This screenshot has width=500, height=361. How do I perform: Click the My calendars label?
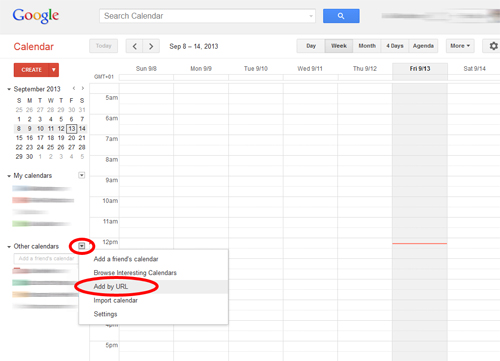(x=33, y=176)
